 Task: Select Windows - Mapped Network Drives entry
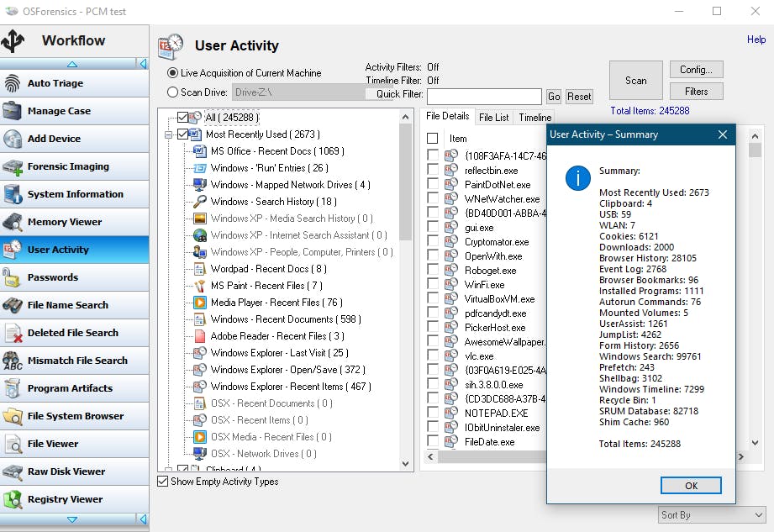click(290, 185)
